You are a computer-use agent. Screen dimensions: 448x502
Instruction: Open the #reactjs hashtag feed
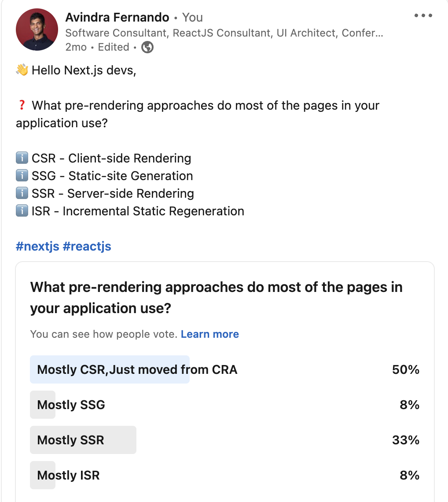click(x=87, y=246)
